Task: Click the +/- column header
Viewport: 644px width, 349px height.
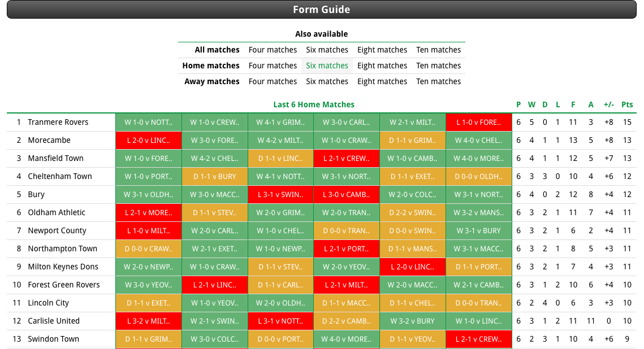Action: tap(609, 104)
